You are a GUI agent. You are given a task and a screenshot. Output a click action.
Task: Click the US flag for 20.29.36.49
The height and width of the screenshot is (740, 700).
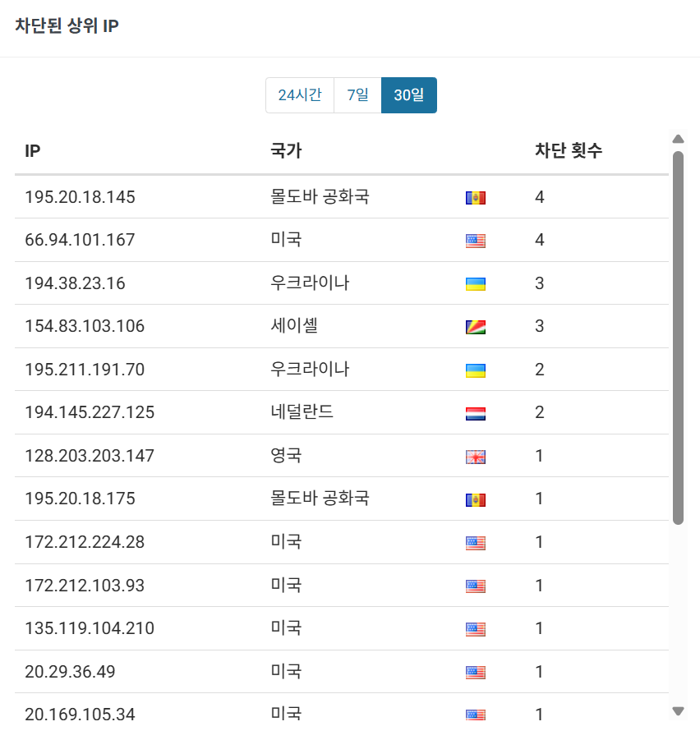coord(476,673)
